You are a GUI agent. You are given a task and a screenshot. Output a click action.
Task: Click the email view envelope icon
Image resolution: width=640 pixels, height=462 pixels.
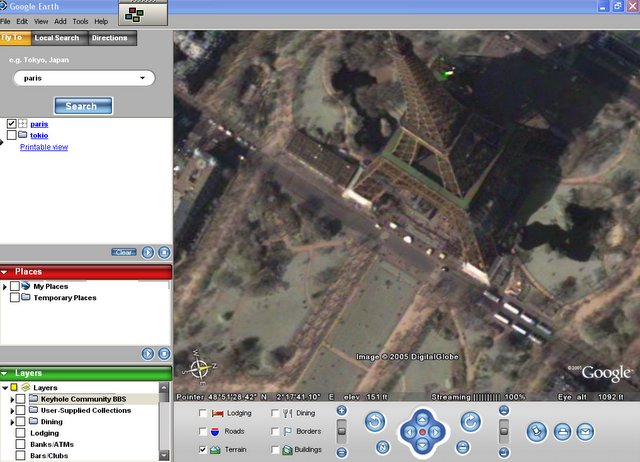[585, 431]
